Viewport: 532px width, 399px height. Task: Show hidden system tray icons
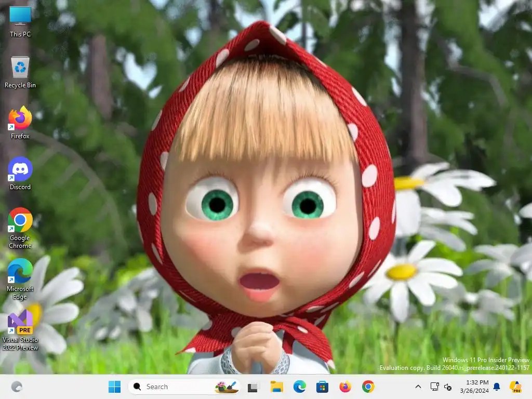coord(418,387)
